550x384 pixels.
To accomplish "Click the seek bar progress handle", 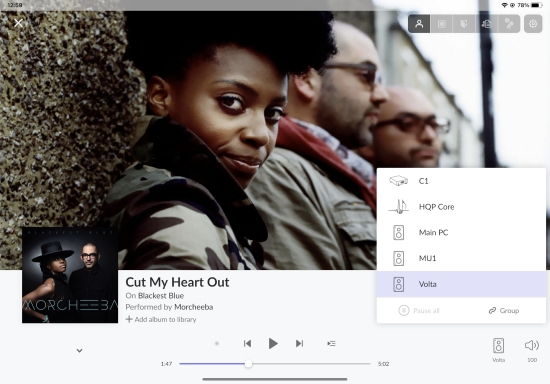I will click(248, 364).
